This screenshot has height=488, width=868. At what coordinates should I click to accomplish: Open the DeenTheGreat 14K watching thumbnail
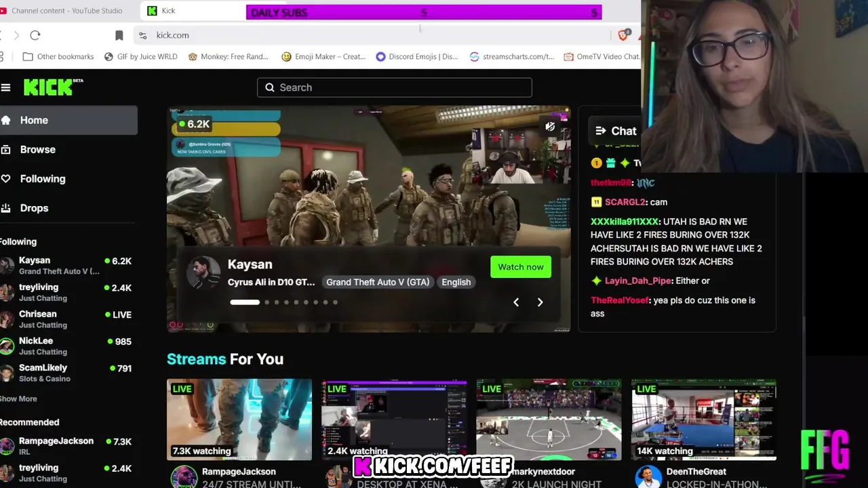point(703,420)
